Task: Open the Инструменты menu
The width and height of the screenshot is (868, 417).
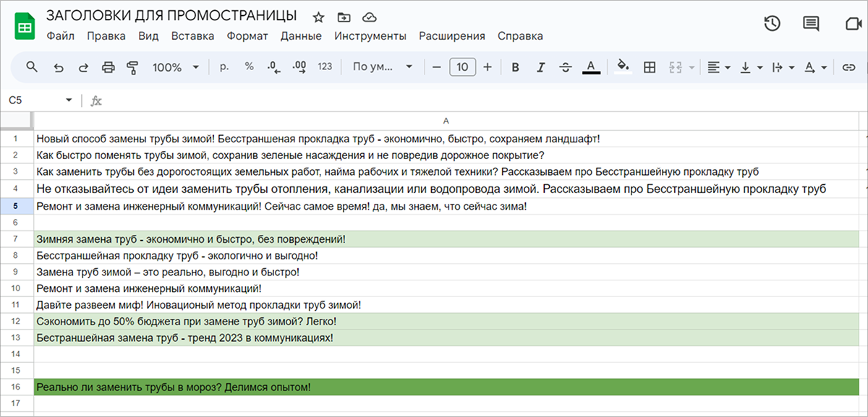Action: (x=370, y=36)
